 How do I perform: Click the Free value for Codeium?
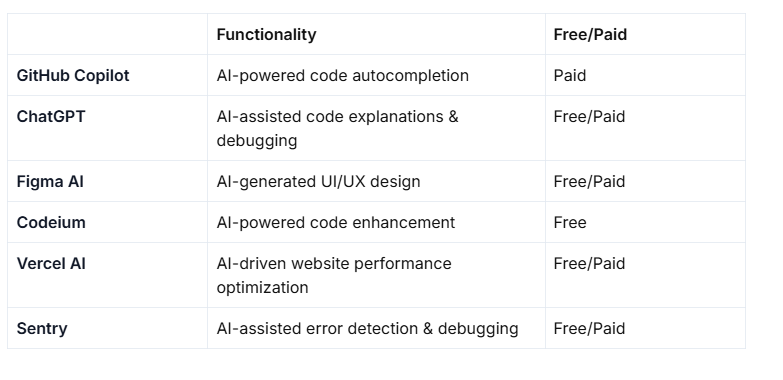tap(570, 222)
